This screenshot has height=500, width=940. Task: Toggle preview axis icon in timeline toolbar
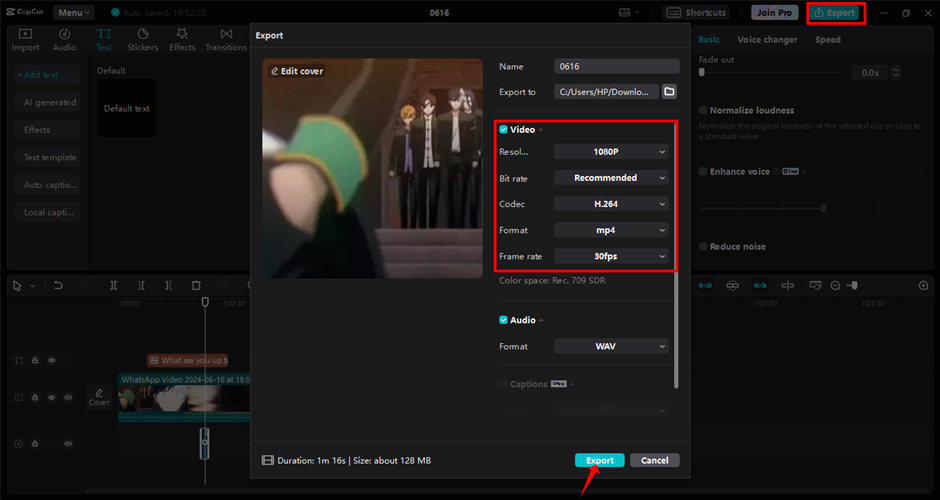coord(788,286)
